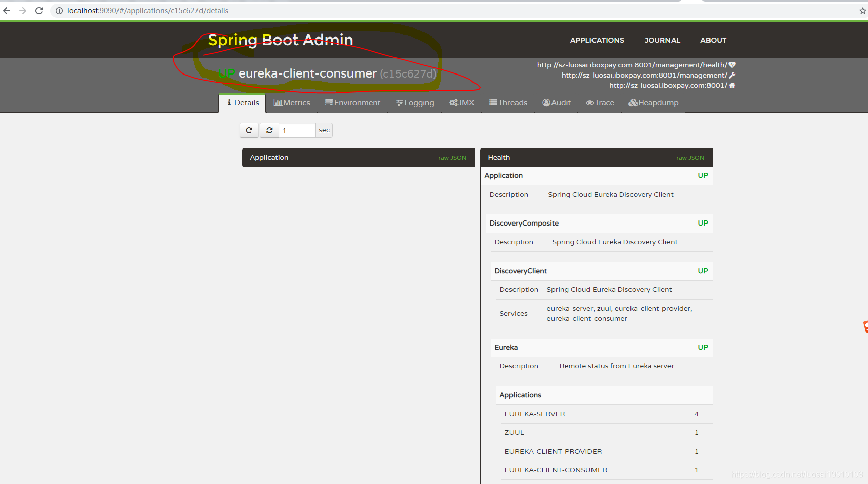The width and height of the screenshot is (868, 484).
Task: Click the Application health section label
Action: [503, 175]
